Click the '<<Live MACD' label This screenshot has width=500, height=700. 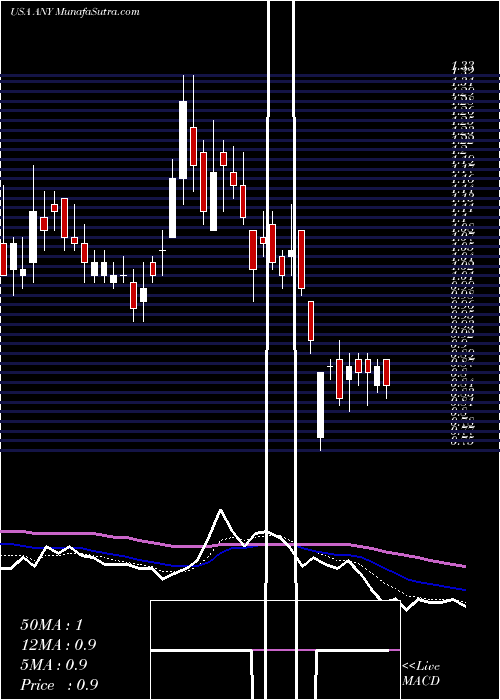[421, 674]
